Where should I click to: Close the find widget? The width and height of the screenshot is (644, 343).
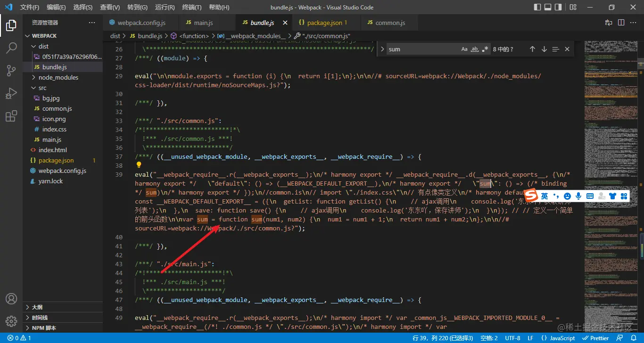[567, 49]
